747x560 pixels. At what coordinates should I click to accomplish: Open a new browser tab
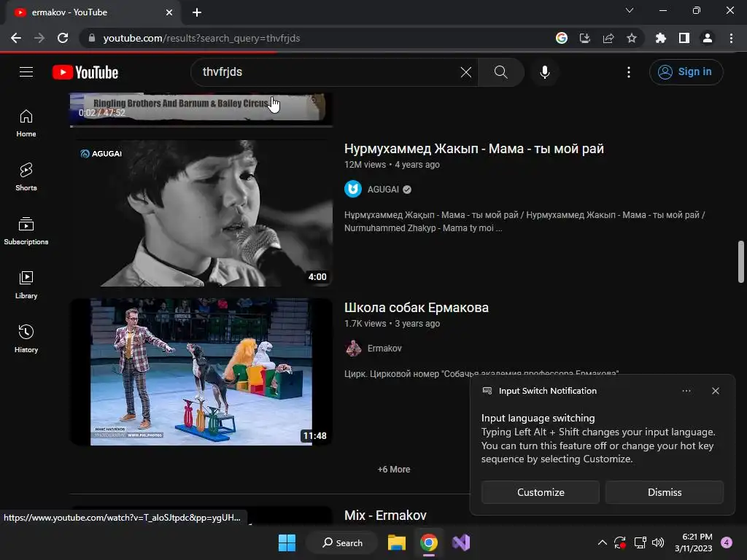click(x=197, y=12)
